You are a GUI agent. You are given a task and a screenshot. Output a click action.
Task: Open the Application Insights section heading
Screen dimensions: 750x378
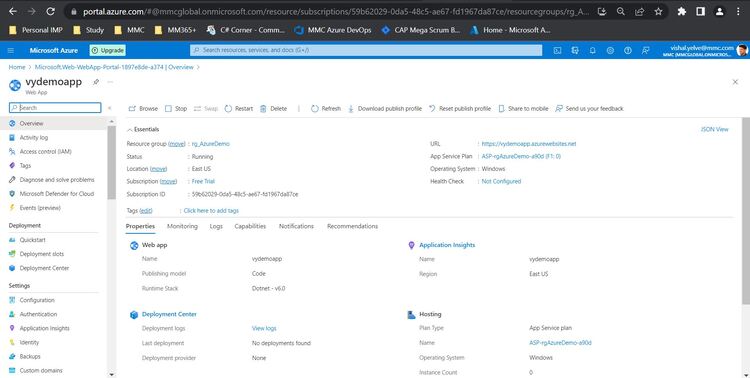coord(447,245)
